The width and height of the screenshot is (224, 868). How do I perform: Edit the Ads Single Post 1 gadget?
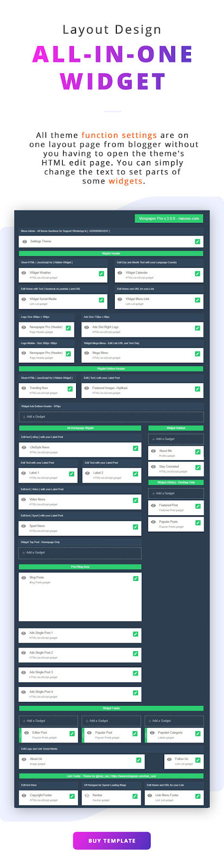click(x=135, y=634)
